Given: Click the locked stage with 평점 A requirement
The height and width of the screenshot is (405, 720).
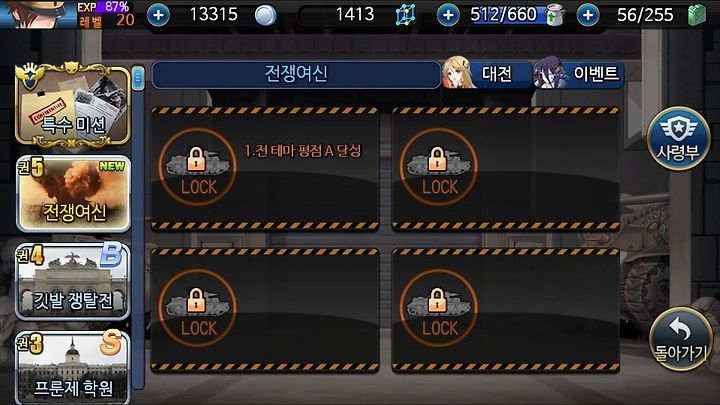Looking at the screenshot, I should 265,169.
